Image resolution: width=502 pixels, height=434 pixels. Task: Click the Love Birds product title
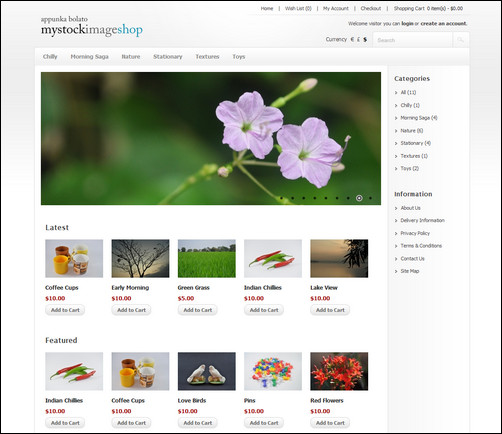(192, 401)
